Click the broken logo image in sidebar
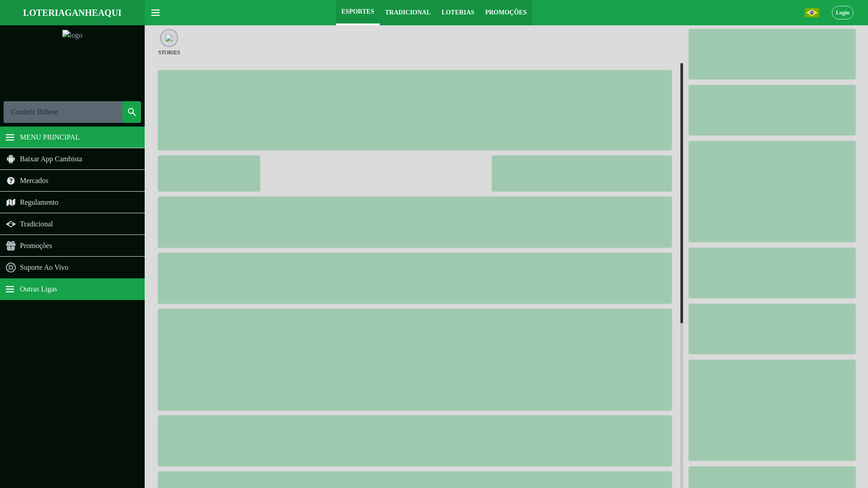This screenshot has width=868, height=488. (72, 35)
